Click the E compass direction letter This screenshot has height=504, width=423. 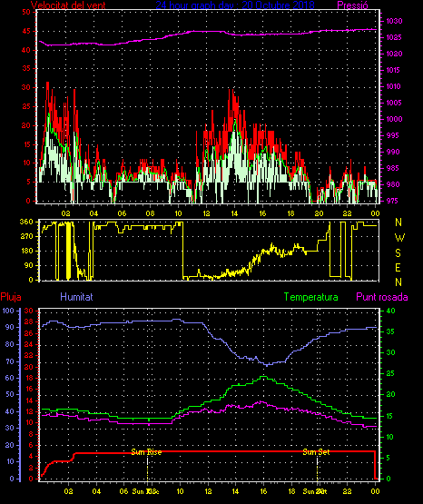(x=398, y=267)
